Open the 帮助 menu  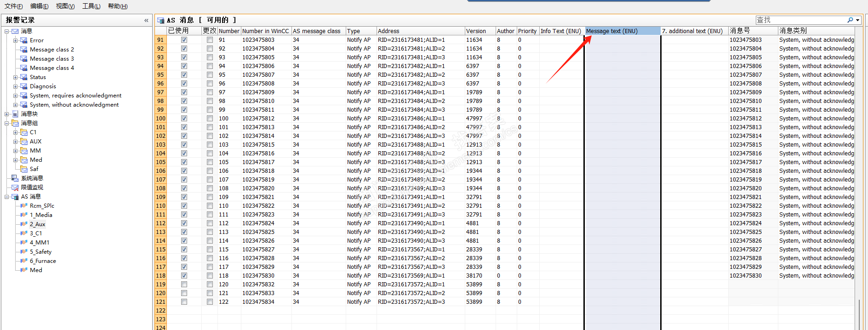click(x=118, y=6)
